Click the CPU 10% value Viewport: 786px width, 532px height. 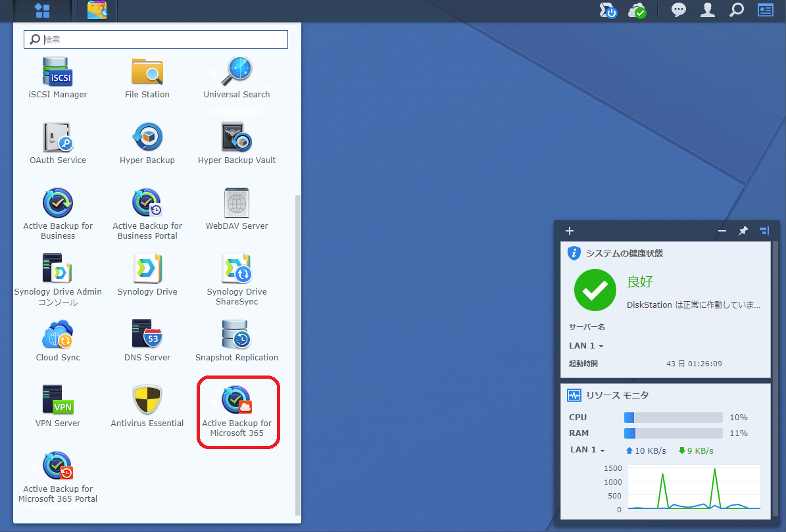coord(739,418)
